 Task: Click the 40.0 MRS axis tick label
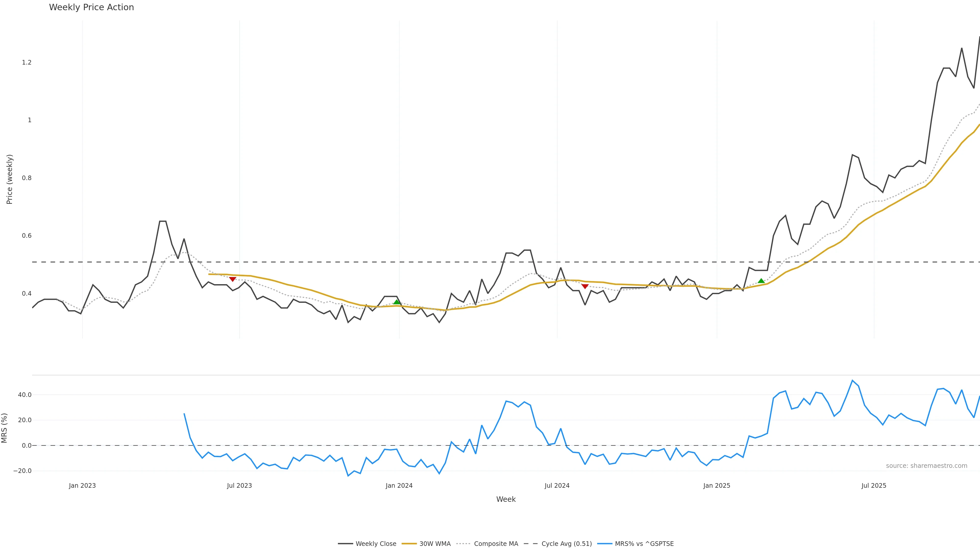coord(25,395)
